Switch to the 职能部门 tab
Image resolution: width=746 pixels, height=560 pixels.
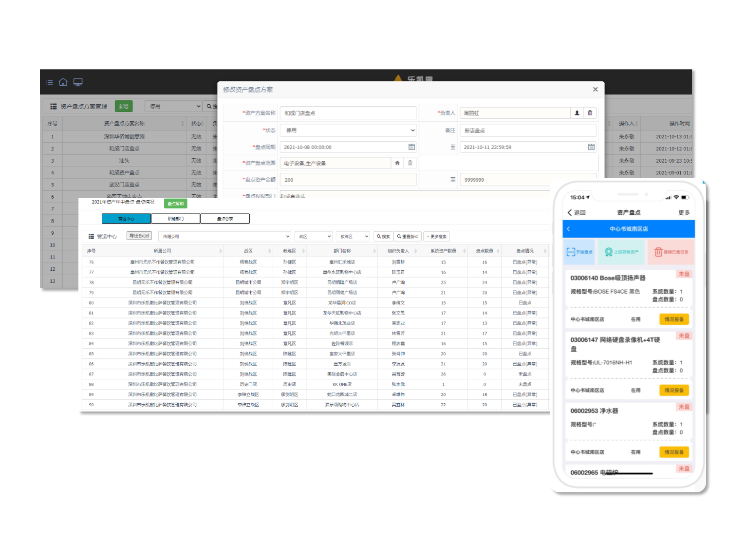pyautogui.click(x=176, y=219)
